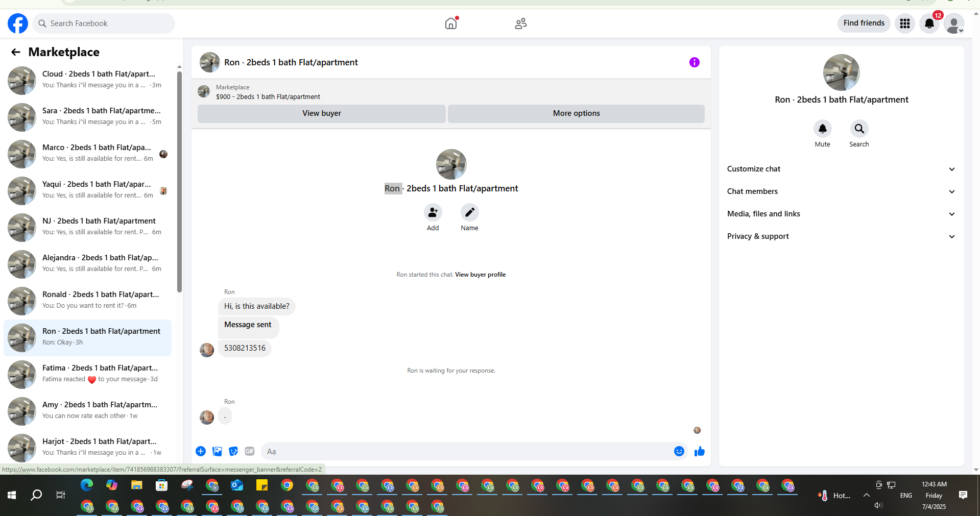Image resolution: width=980 pixels, height=516 pixels.
Task: Click the 12:43 AM clock in taskbar
Action: (x=934, y=484)
